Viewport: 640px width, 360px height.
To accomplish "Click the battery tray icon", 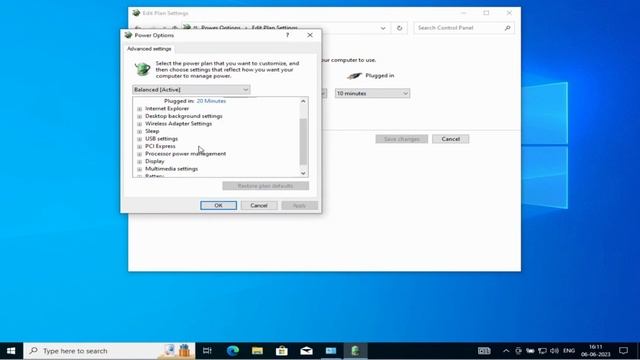I will click(530, 351).
